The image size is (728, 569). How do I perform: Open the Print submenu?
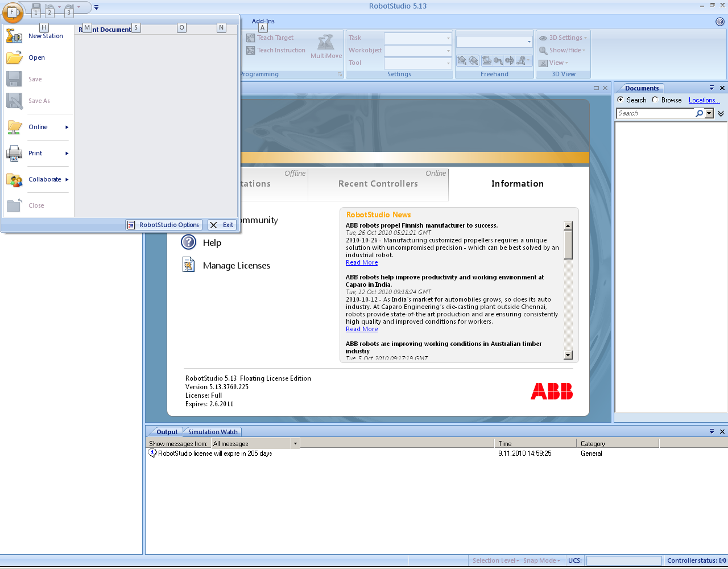click(x=39, y=153)
